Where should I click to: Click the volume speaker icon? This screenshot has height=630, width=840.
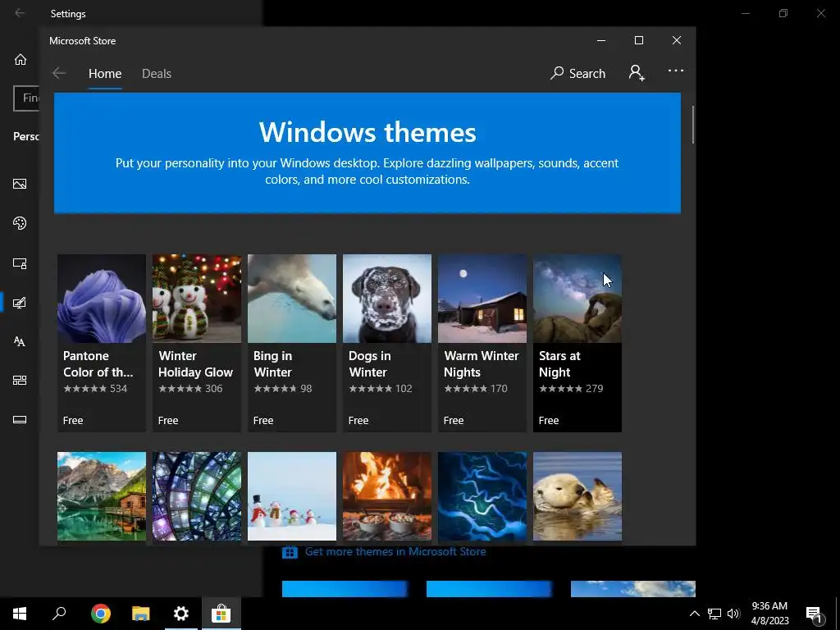733,614
